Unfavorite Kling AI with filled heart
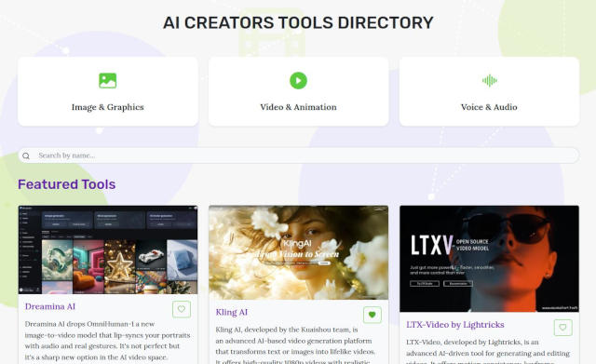 (x=372, y=315)
